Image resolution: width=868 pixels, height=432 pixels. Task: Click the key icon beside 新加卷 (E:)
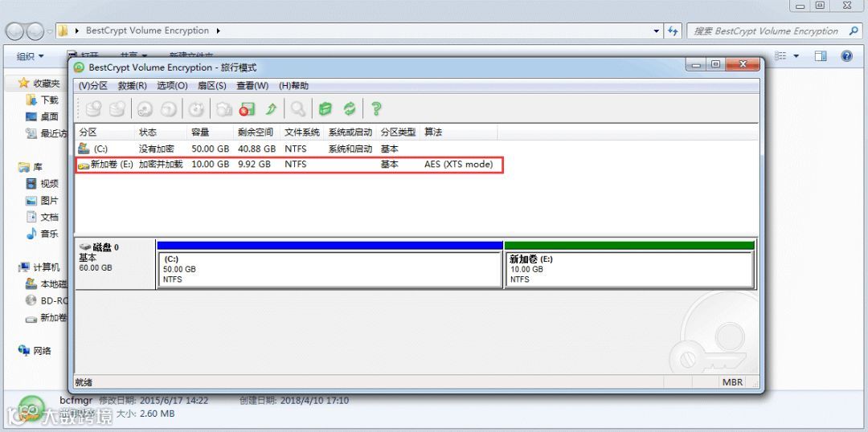tap(84, 165)
